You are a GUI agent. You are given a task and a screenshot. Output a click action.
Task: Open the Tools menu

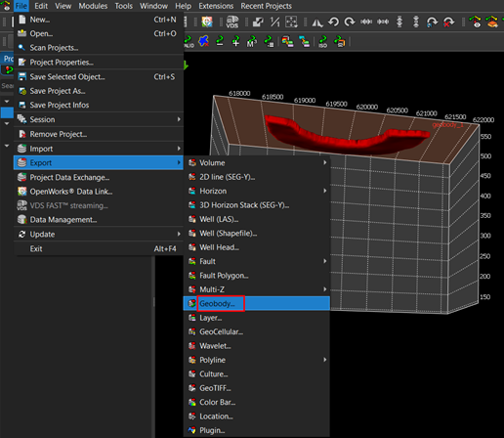point(124,6)
